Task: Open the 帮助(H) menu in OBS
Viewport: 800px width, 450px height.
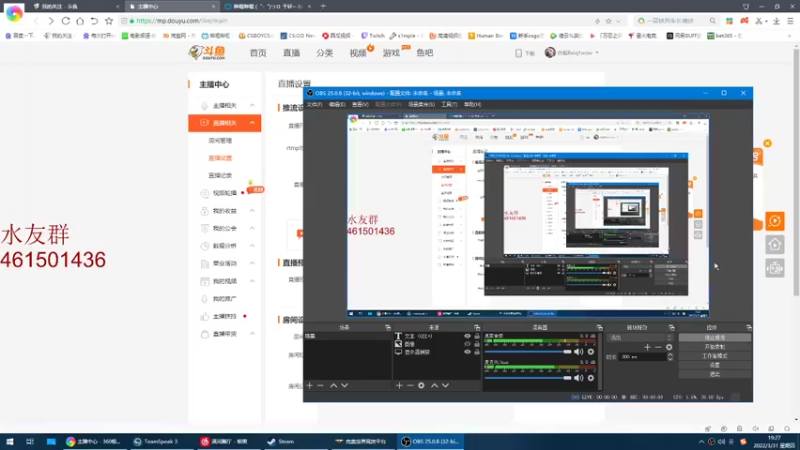Action: pos(472,105)
